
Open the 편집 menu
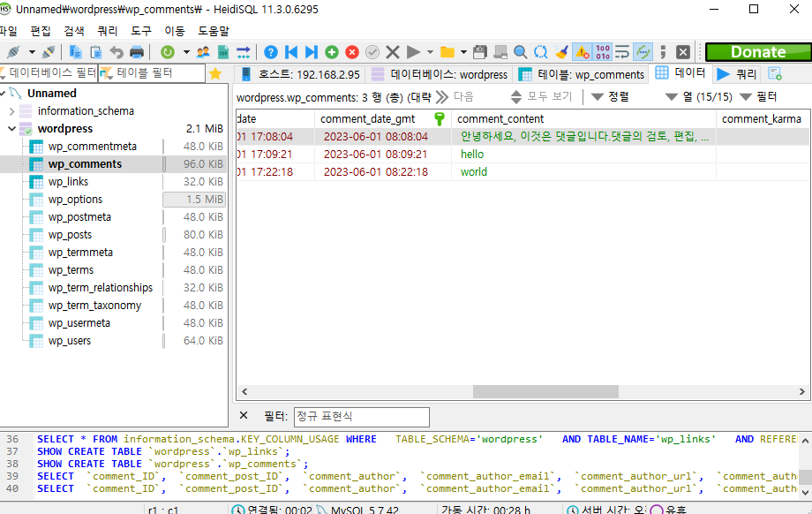[x=41, y=31]
